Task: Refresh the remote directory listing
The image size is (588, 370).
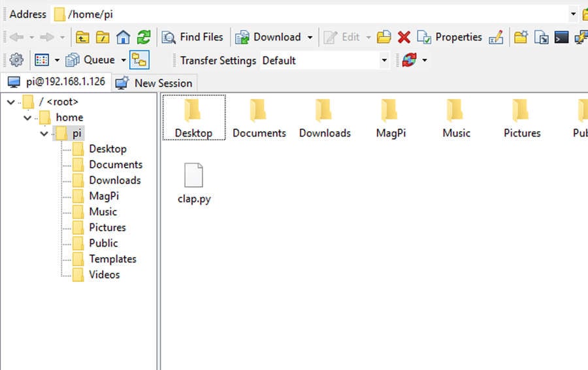Action: coord(144,37)
